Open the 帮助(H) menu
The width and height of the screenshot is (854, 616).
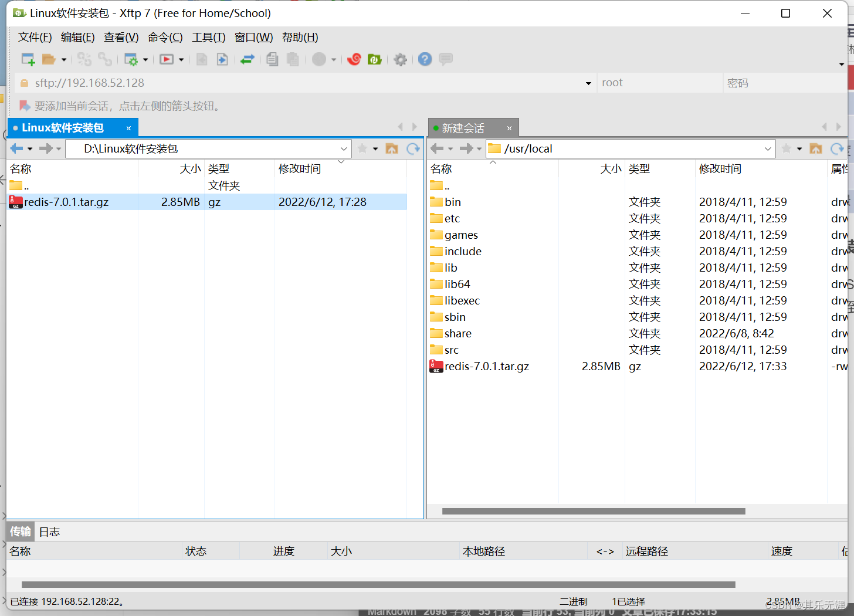tap(300, 38)
